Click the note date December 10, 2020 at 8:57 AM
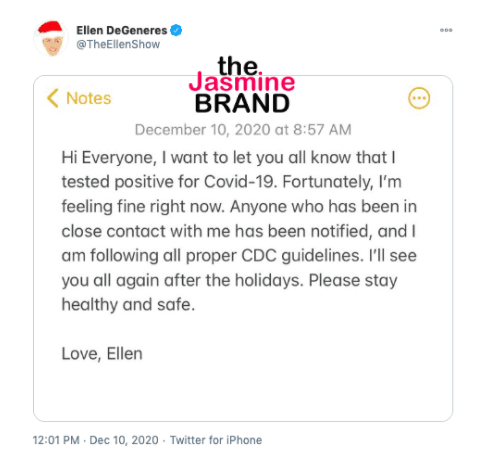 tap(243, 130)
